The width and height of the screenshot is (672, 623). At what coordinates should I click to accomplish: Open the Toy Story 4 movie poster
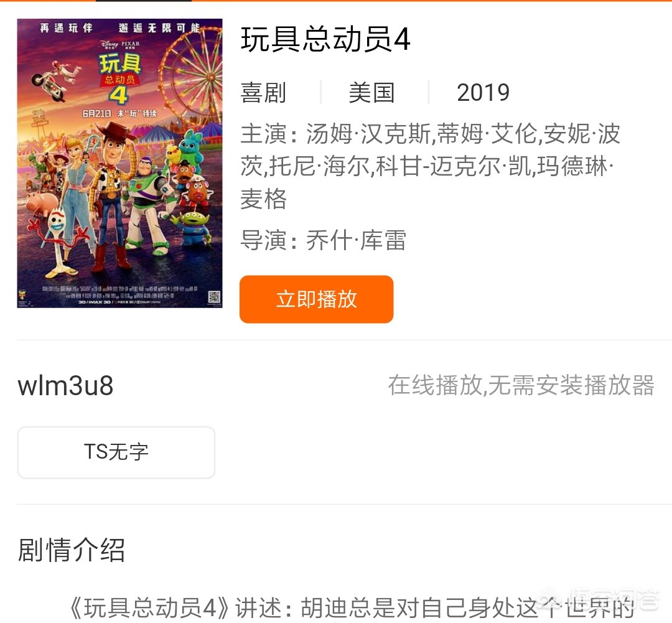(119, 163)
